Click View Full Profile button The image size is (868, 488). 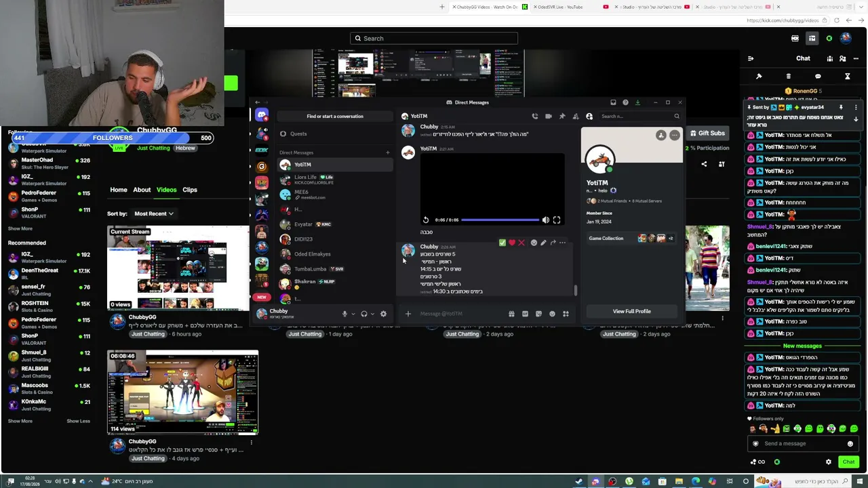tap(631, 311)
